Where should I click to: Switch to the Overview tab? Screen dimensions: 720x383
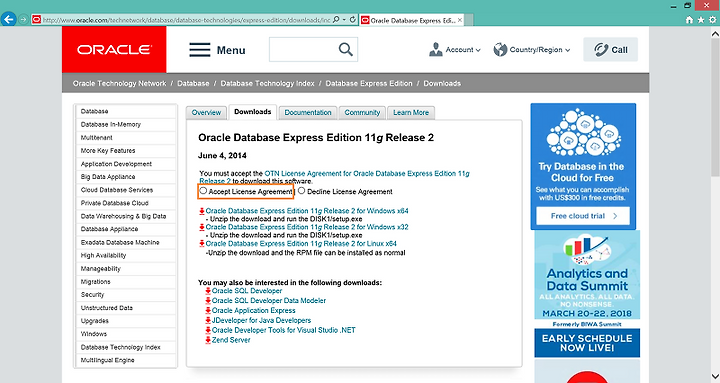pos(206,113)
